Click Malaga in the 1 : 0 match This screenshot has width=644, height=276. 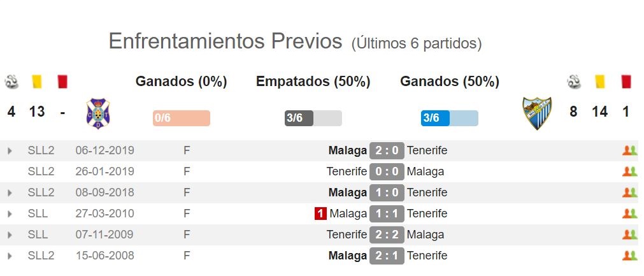347,192
